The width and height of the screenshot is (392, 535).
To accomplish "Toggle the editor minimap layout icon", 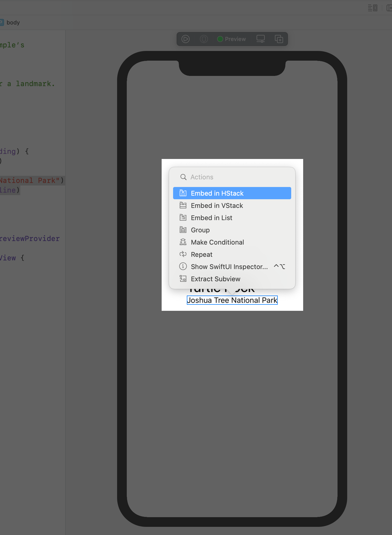I will coord(372,8).
